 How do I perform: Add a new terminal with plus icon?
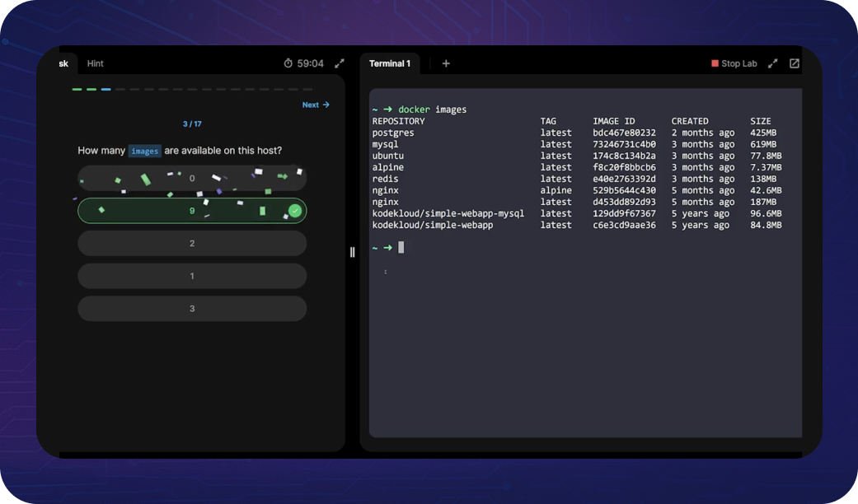tap(446, 63)
